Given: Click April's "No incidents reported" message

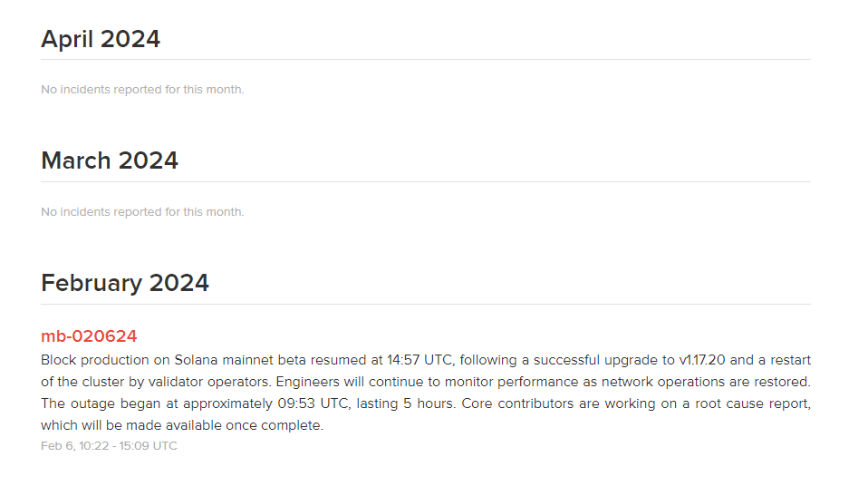Looking at the screenshot, I should pos(142,90).
